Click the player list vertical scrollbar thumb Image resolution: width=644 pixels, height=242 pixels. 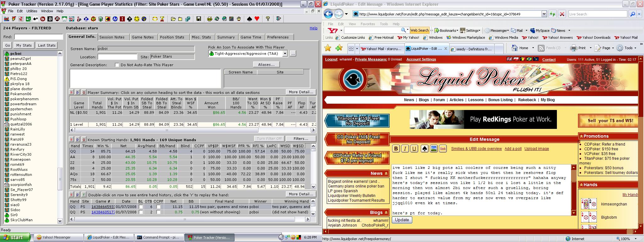click(x=60, y=179)
